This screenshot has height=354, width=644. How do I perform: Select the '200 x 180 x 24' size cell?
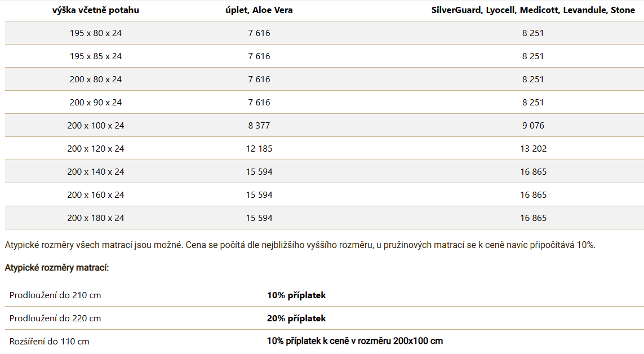(x=96, y=218)
